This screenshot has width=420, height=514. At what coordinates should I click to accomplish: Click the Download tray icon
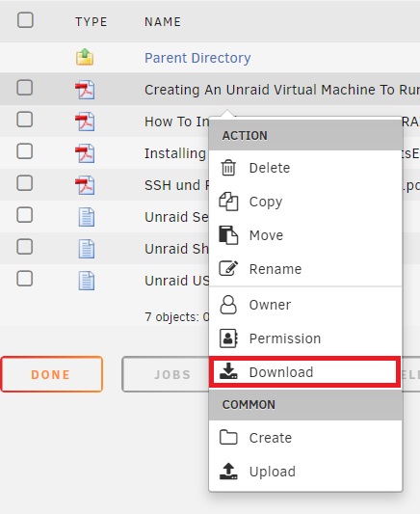[228, 371]
